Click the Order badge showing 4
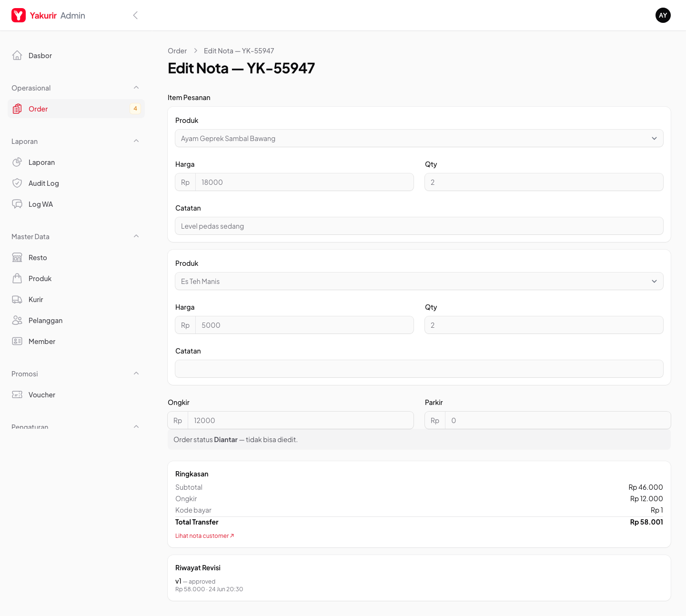Image resolution: width=686 pixels, height=616 pixels. (135, 109)
